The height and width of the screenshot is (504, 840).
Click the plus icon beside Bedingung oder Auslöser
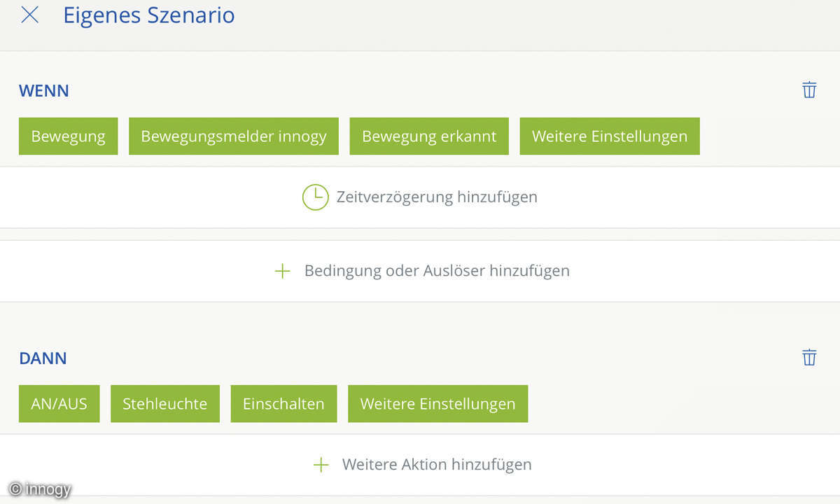click(x=282, y=271)
